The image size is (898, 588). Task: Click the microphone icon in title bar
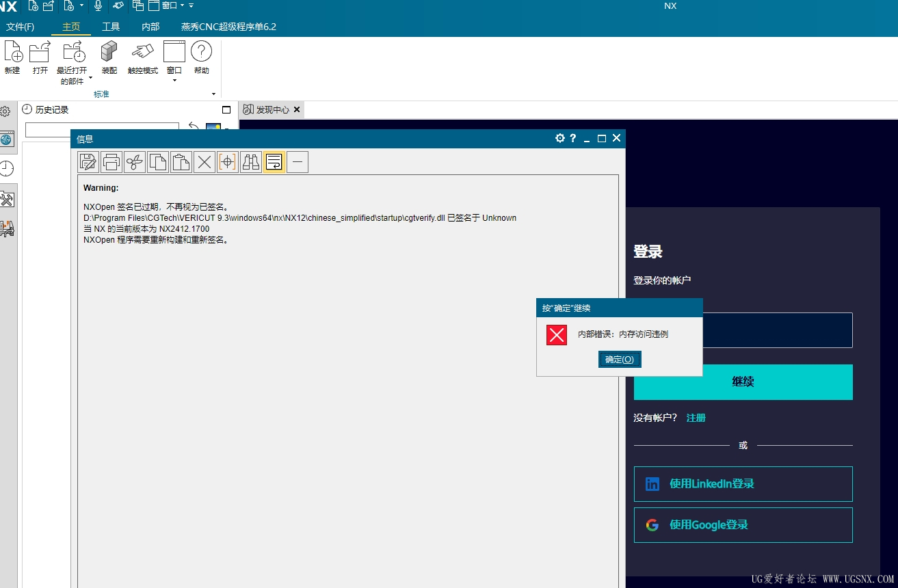(x=98, y=5)
